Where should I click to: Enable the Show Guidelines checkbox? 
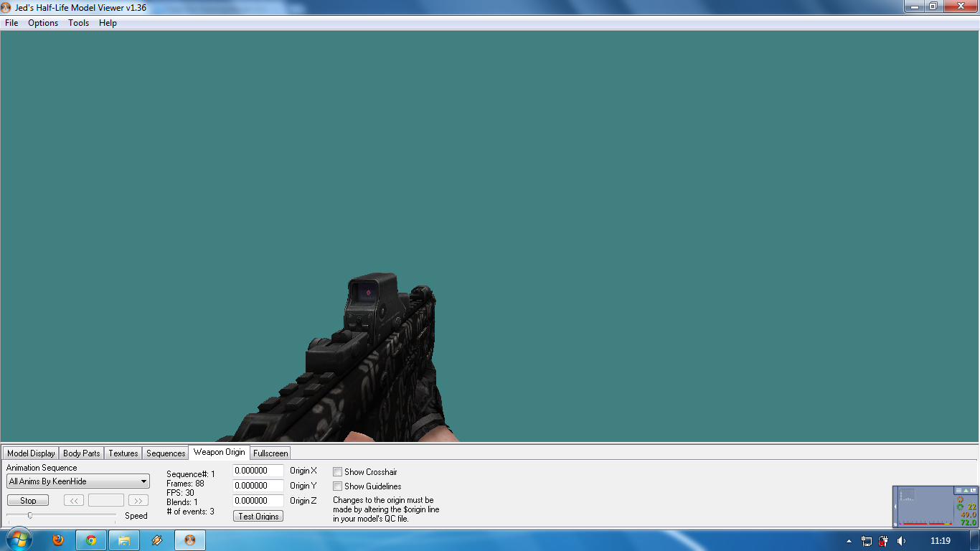[x=337, y=486]
